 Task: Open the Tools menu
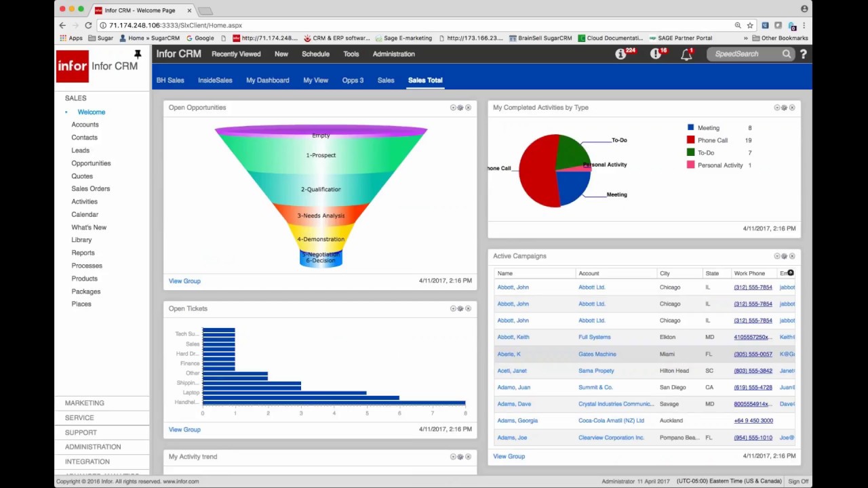(351, 54)
